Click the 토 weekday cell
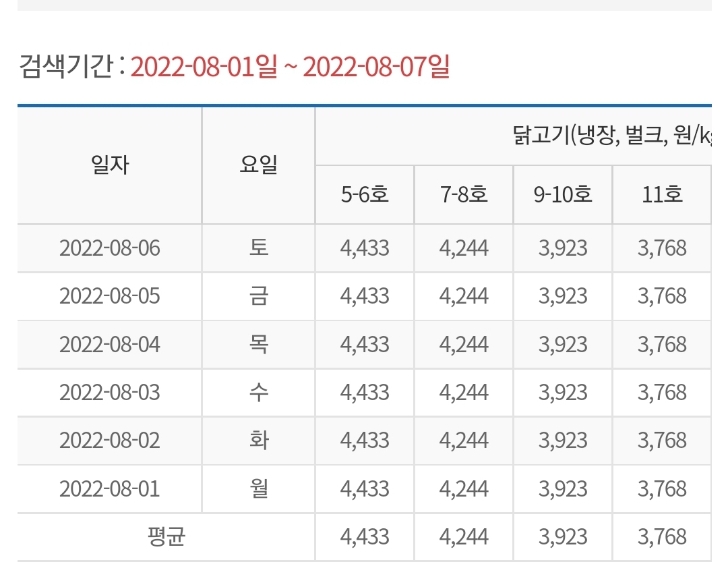 pyautogui.click(x=258, y=248)
